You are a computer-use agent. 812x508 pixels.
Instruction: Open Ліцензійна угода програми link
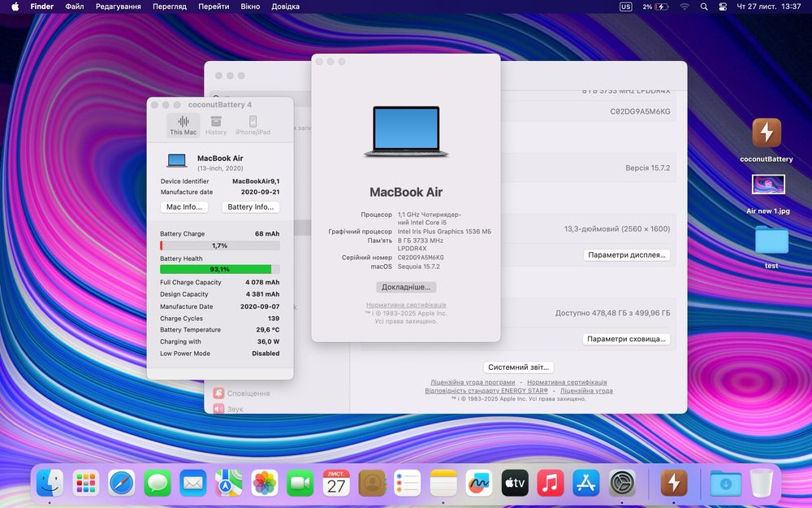(473, 383)
